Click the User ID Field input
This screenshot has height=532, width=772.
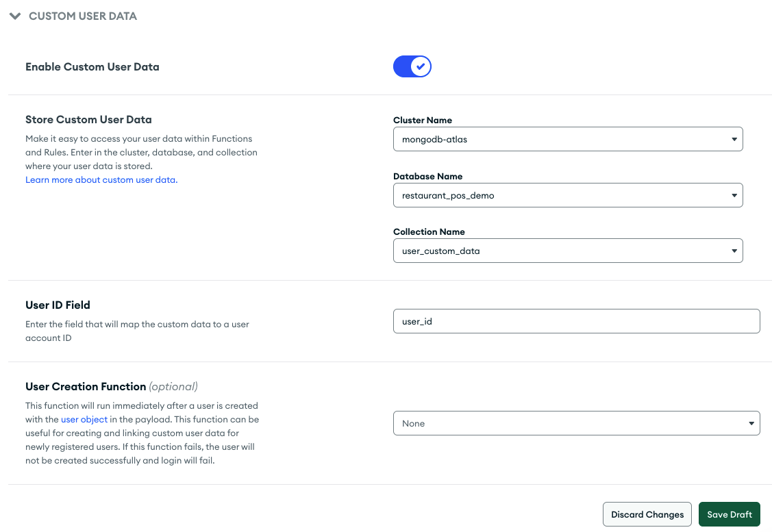[577, 321]
